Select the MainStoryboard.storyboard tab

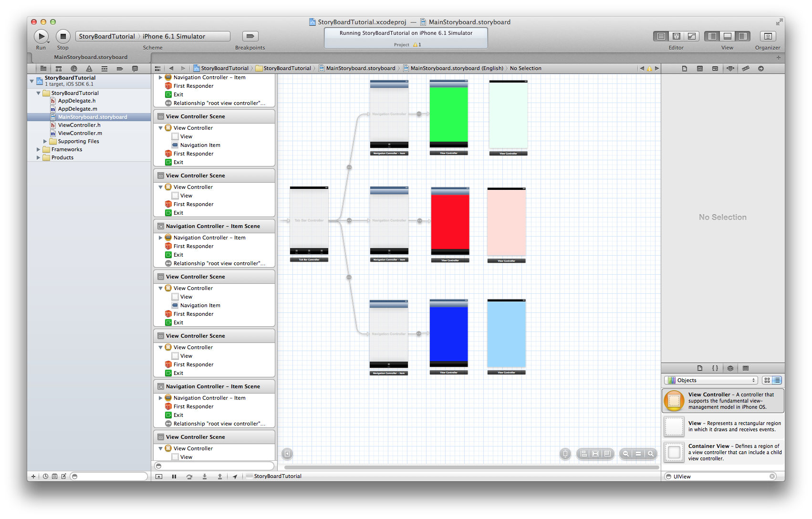(91, 57)
